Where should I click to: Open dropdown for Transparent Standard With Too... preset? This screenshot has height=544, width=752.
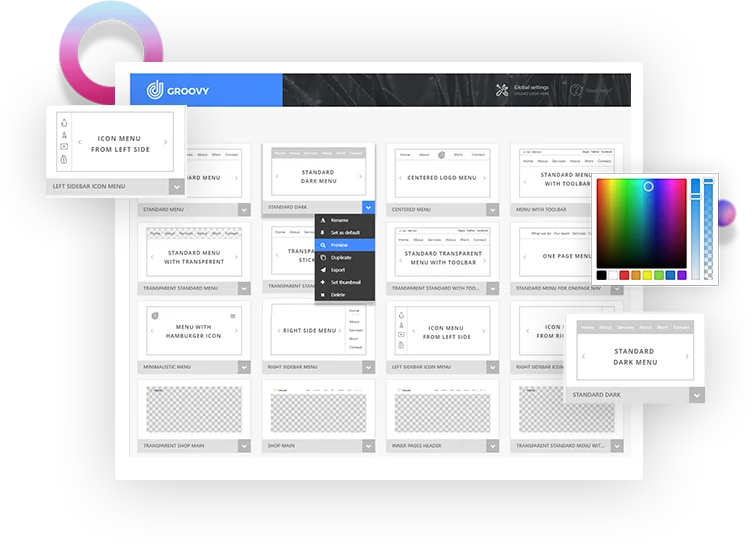click(493, 288)
